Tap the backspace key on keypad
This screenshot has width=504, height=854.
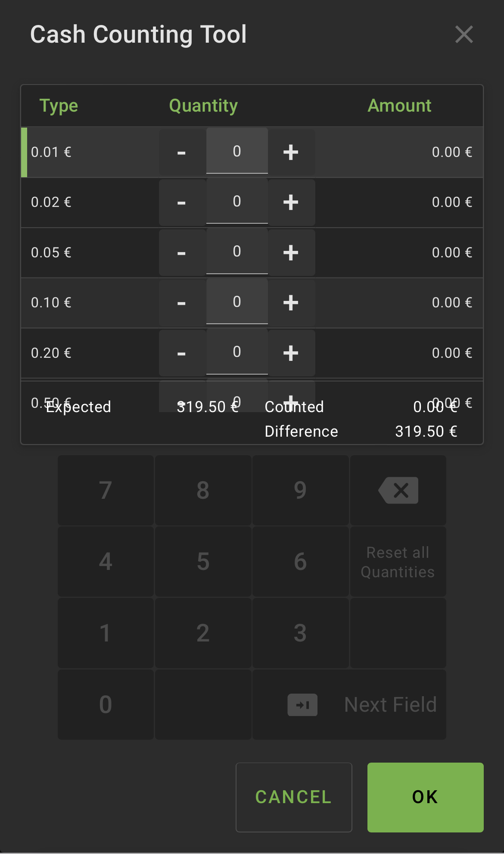(398, 491)
